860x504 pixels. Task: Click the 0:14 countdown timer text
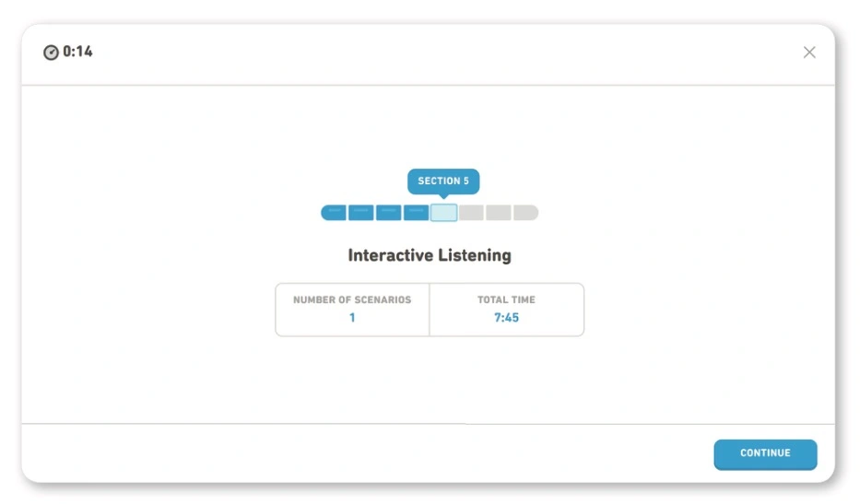pyautogui.click(x=78, y=53)
